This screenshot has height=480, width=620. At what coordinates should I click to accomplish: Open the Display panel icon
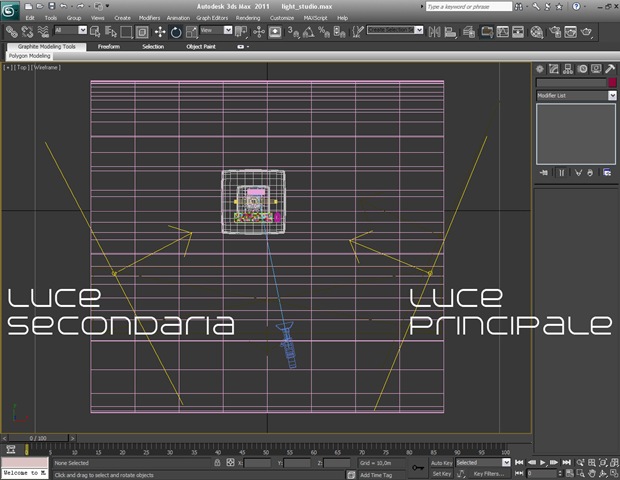point(595,68)
